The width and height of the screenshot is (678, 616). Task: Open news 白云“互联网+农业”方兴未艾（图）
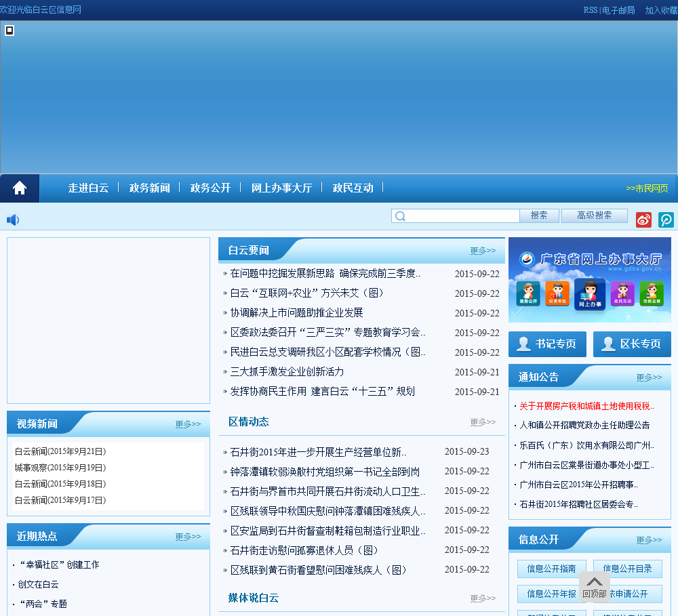click(307, 293)
